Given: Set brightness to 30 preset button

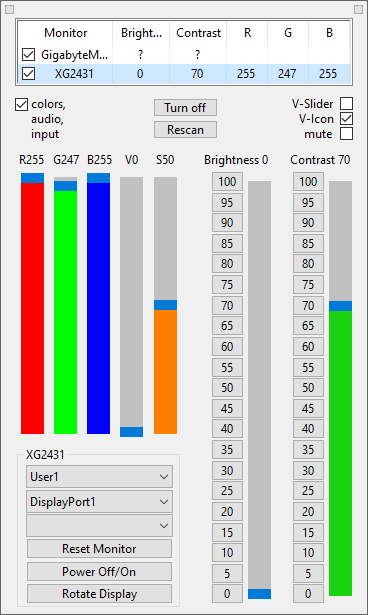Looking at the screenshot, I should (x=227, y=470).
